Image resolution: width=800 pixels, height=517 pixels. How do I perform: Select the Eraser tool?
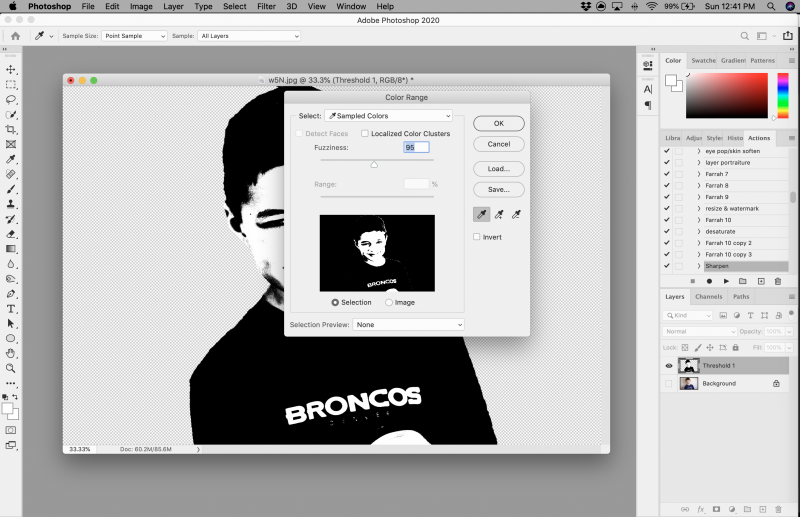(x=11, y=234)
